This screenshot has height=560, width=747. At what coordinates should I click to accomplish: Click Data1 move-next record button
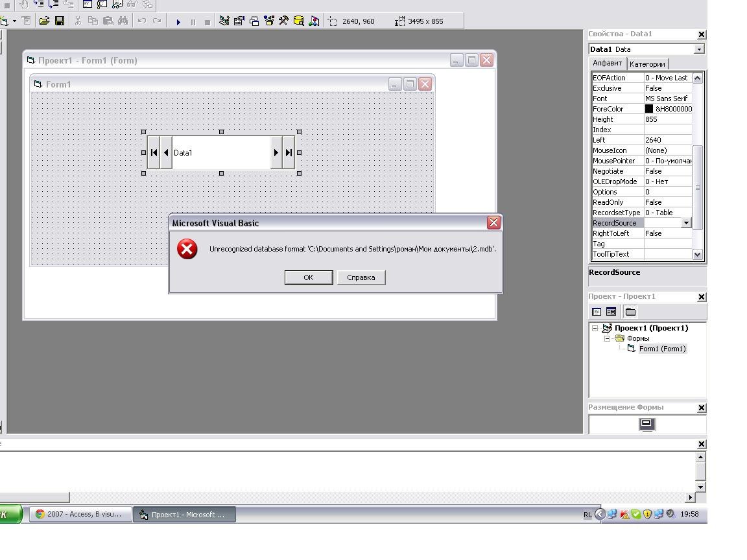pos(276,152)
